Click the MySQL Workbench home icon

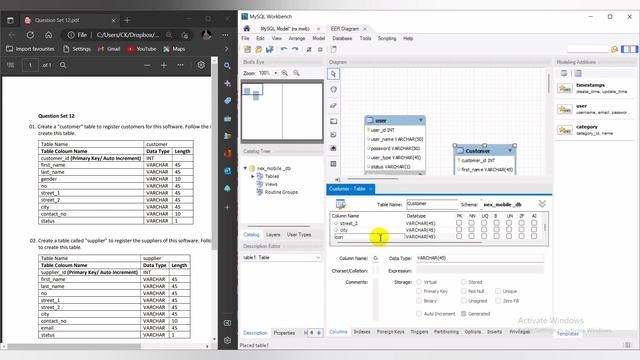pos(247,29)
